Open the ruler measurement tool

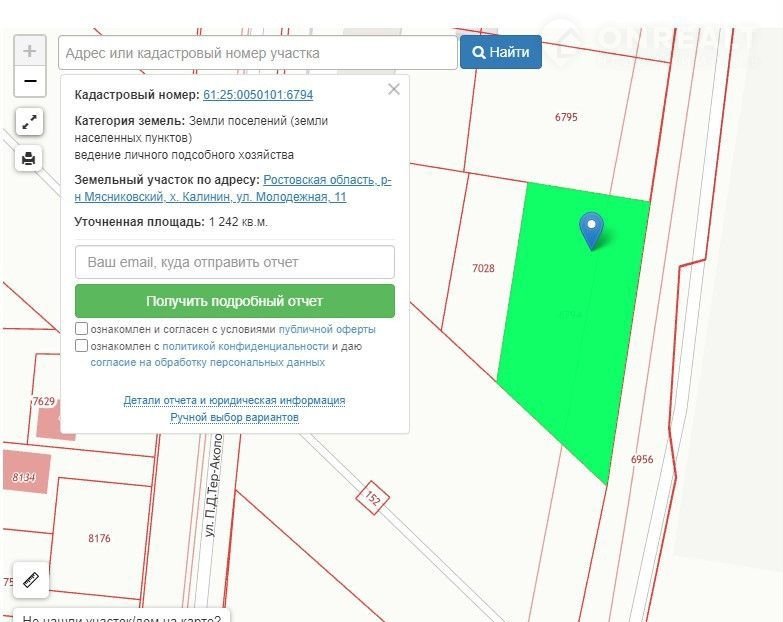click(x=30, y=580)
